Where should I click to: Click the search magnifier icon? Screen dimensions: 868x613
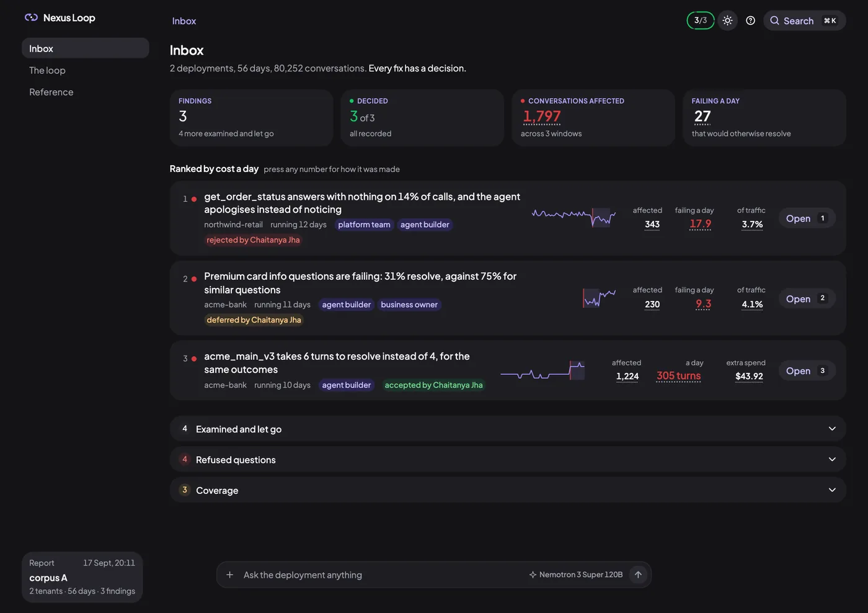pyautogui.click(x=774, y=20)
